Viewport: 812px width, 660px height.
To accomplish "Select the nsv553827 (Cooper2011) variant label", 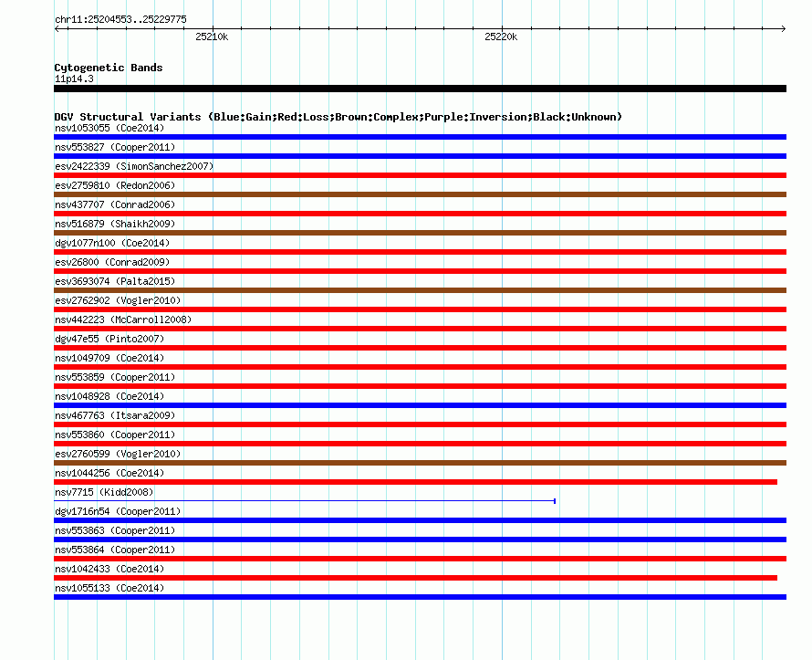I will [x=115, y=147].
